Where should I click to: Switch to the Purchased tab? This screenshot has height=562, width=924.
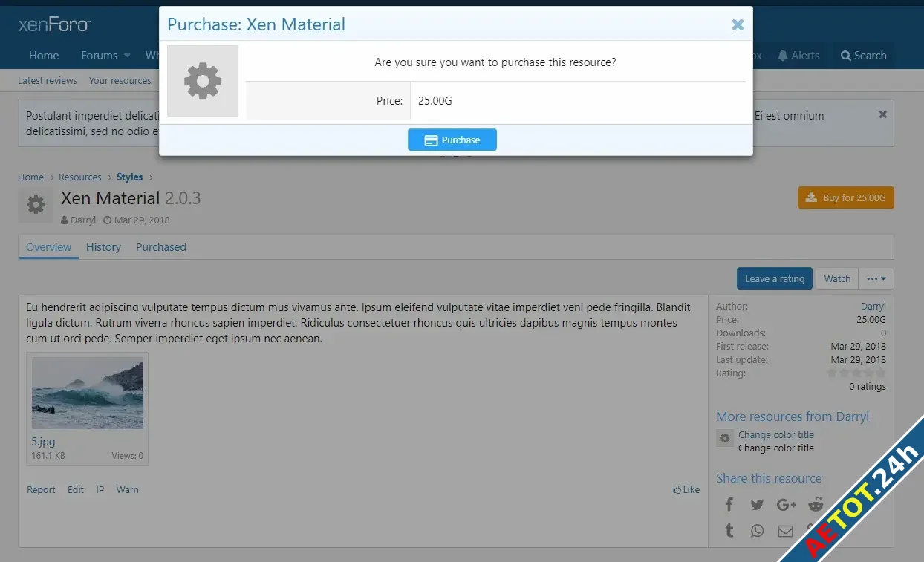point(160,246)
